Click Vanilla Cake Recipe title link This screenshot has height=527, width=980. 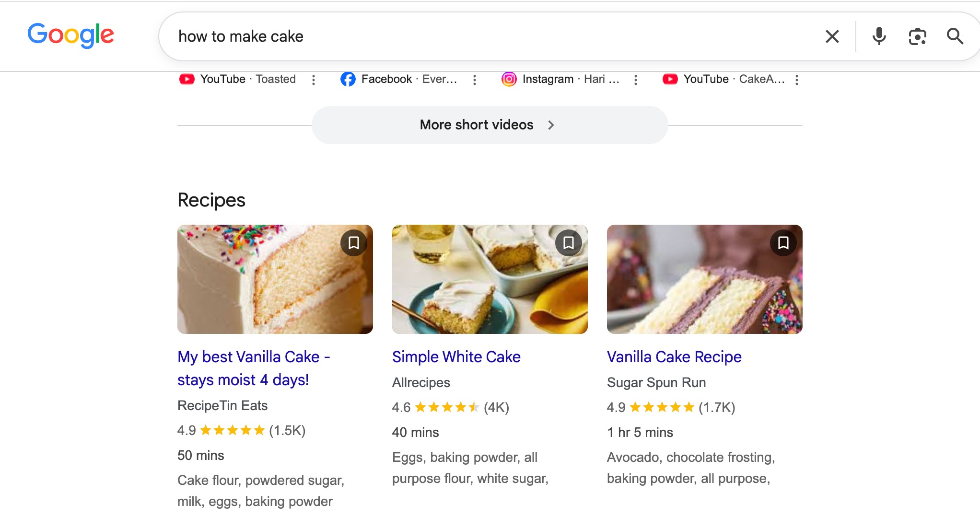[x=674, y=357]
